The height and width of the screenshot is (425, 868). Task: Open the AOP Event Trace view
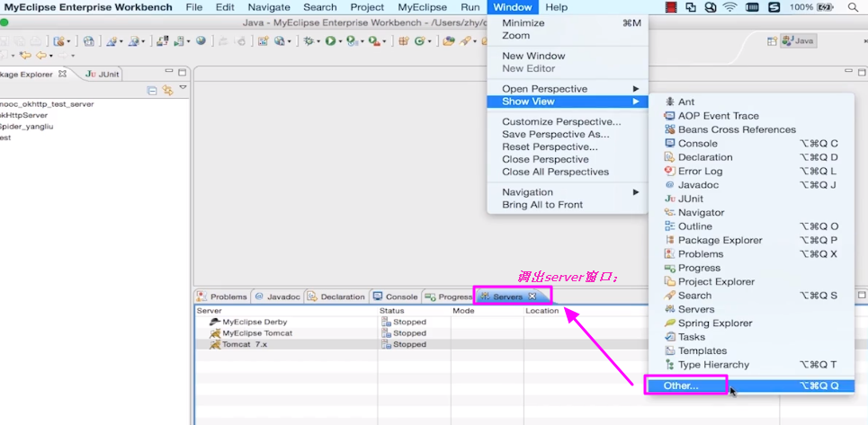[x=752, y=116]
